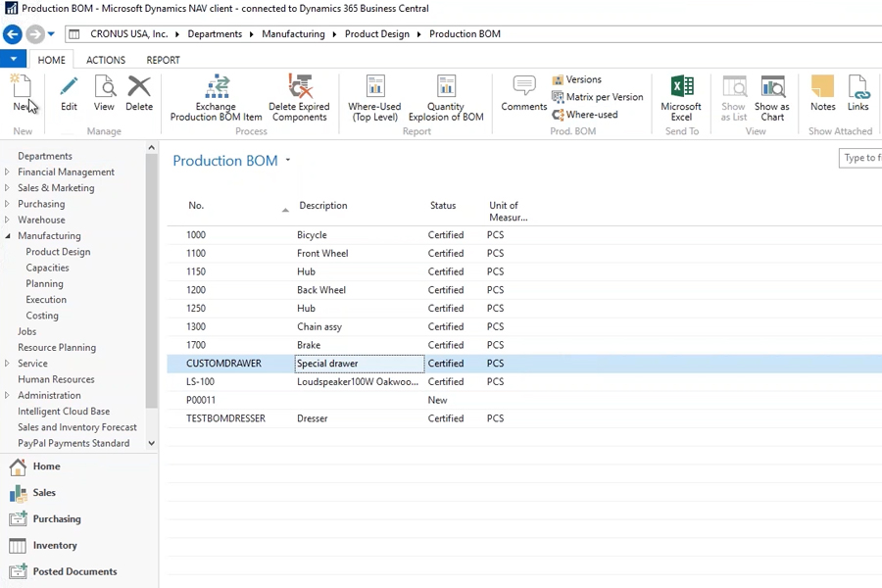
Task: Select Capacities in navigation tree
Action: point(47,268)
